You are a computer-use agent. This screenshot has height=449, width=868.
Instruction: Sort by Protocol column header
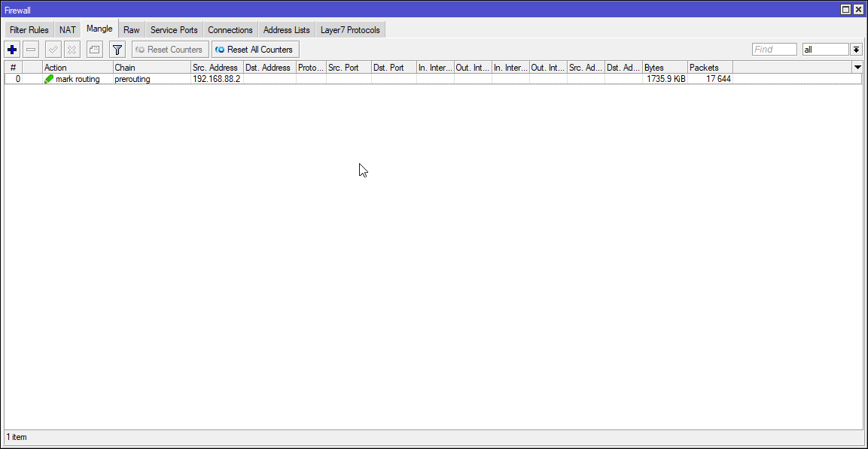(x=311, y=68)
